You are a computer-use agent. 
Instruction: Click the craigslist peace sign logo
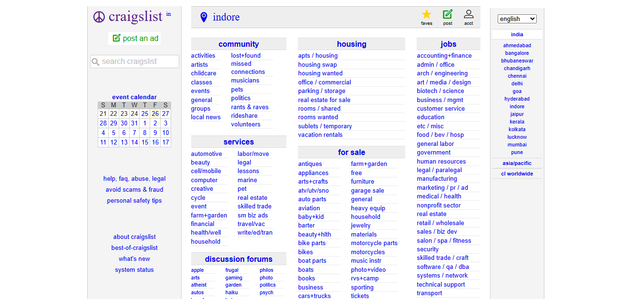coord(99,17)
